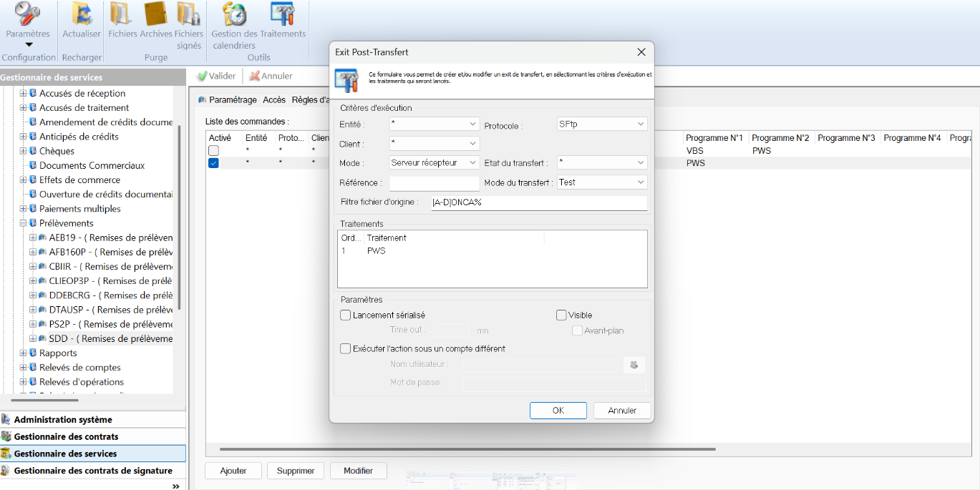Open the Fichiers purge icon

click(122, 14)
